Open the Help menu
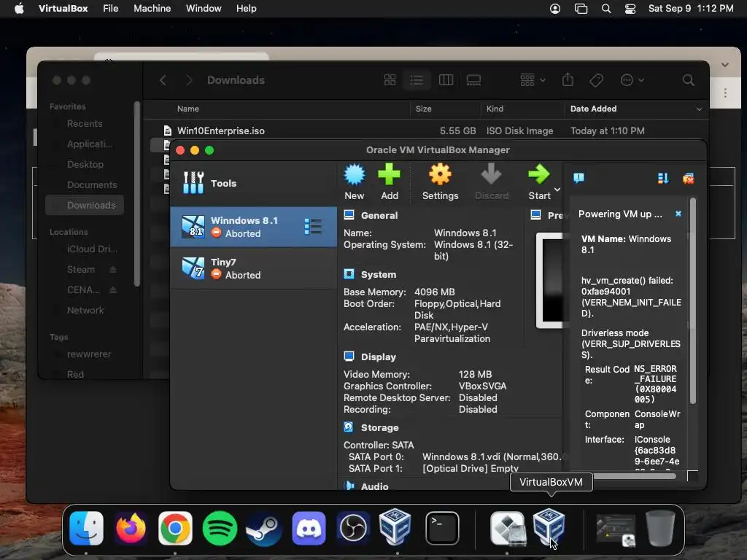Viewport: 747px width, 560px height. pos(247,9)
